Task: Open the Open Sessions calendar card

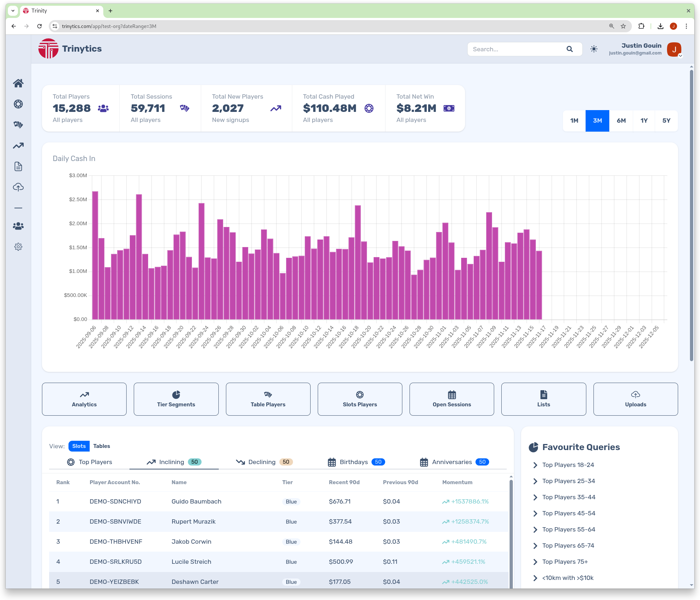Action: point(451,399)
